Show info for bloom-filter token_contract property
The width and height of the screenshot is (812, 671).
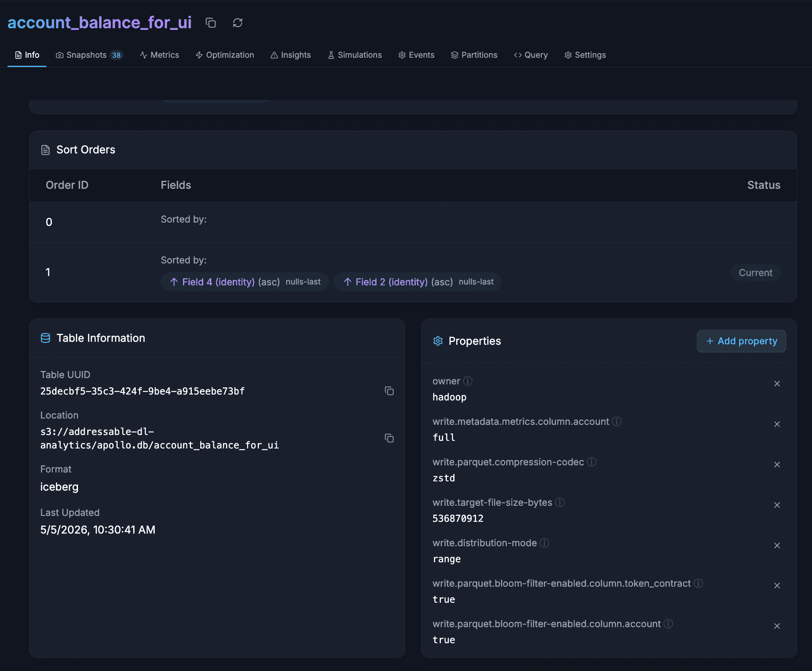click(698, 583)
